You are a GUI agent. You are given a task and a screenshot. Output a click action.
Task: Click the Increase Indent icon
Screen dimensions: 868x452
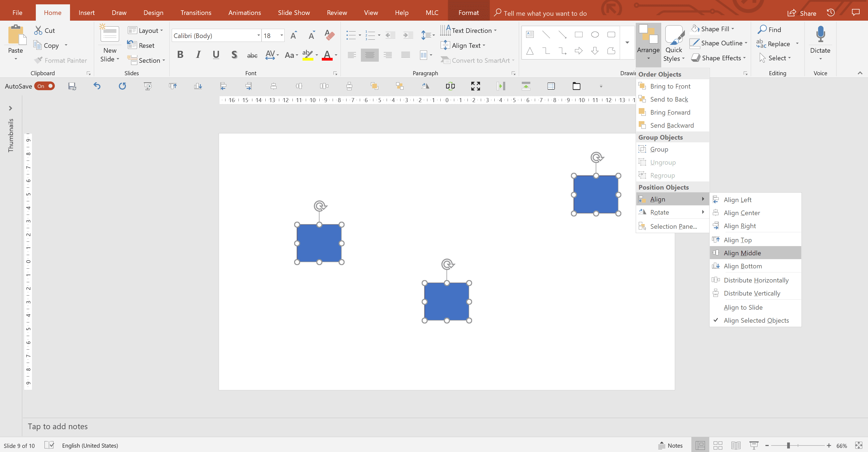(408, 35)
